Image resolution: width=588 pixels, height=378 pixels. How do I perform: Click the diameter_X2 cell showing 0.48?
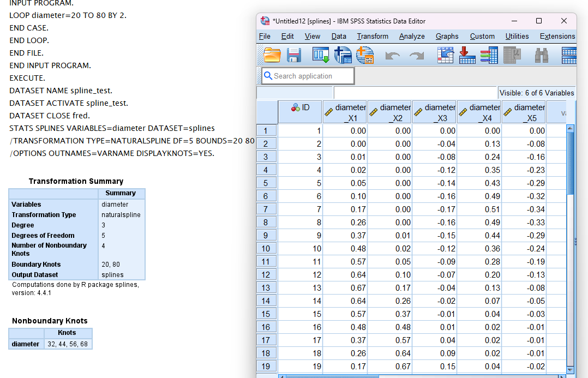pyautogui.click(x=389, y=327)
